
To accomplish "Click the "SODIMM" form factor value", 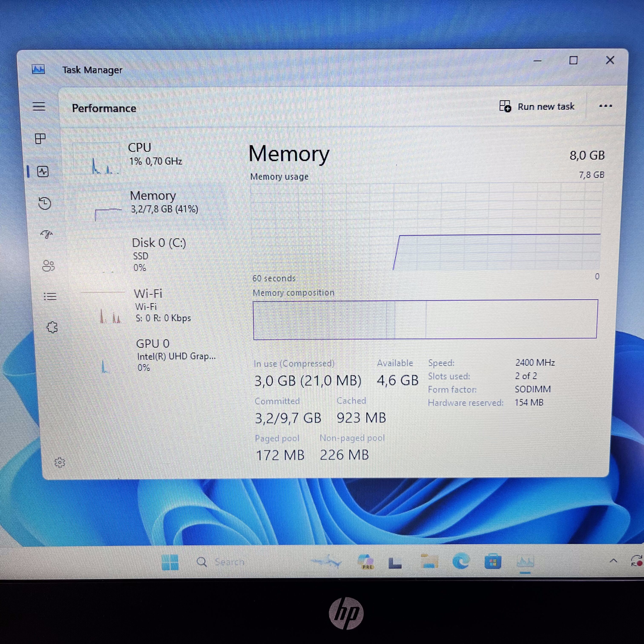I will point(533,389).
